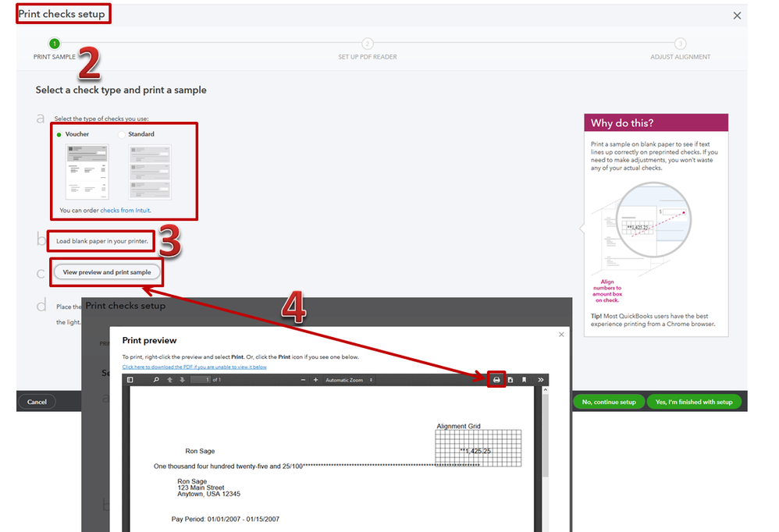Click the Pay Period line in the preview
Image resolution: width=779 pixels, height=532 pixels.
pos(225,519)
